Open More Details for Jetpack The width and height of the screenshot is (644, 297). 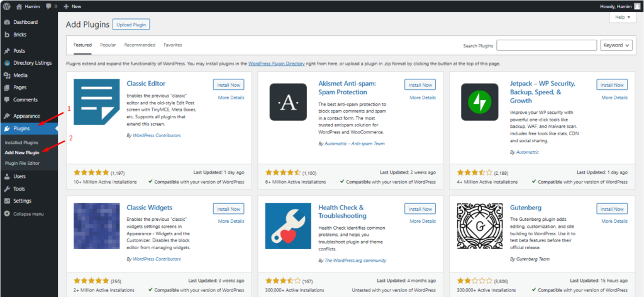[x=614, y=98]
